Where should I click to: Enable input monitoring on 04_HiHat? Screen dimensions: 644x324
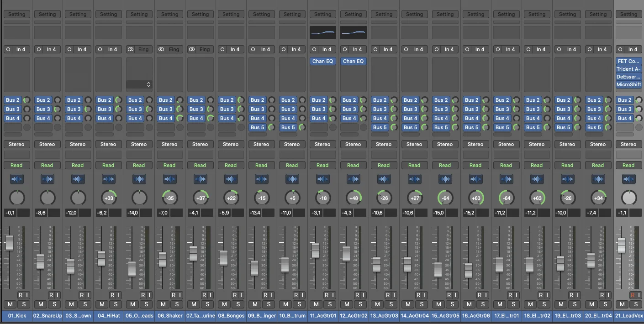point(118,295)
